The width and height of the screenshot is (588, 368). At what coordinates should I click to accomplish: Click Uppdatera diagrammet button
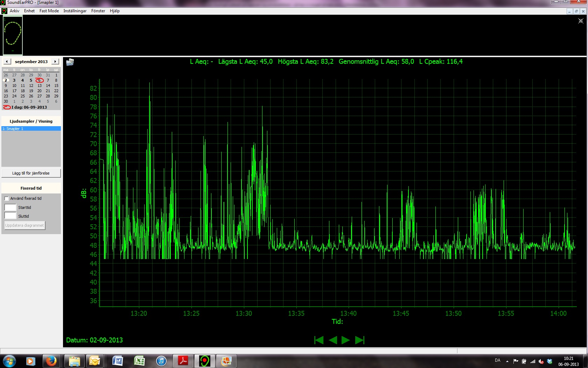[24, 225]
